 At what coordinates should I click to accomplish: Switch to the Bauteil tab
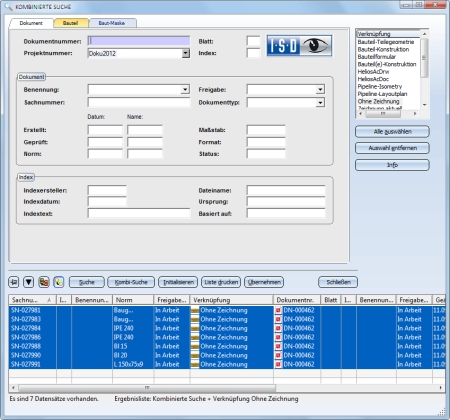click(71, 23)
